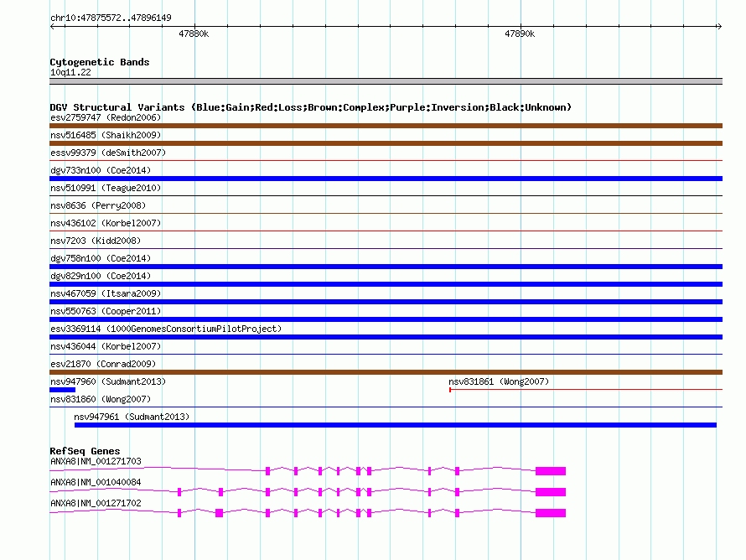Viewport: 746px width, 560px height.
Task: Click the esv2759747 (Redon2006) brown variant bar
Action: coord(386,126)
